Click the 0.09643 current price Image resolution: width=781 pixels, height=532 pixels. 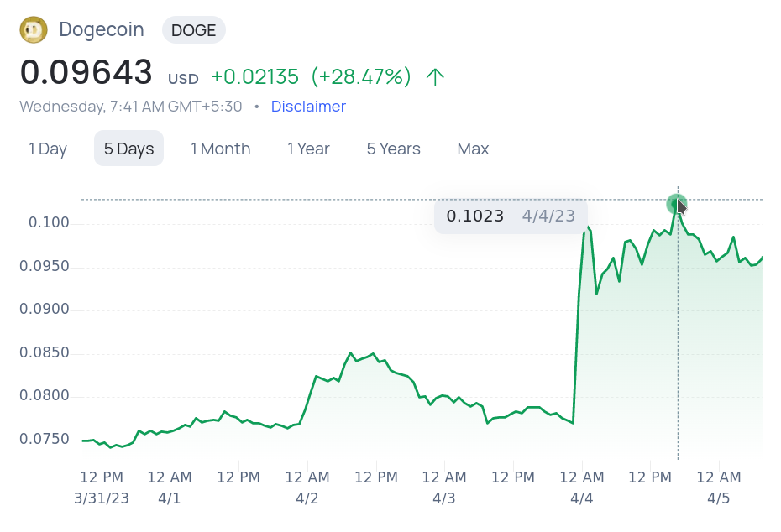(x=86, y=73)
